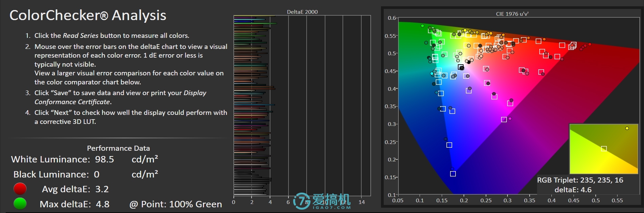Click the 0.05 label on CIE horizontal axis

(x=398, y=200)
